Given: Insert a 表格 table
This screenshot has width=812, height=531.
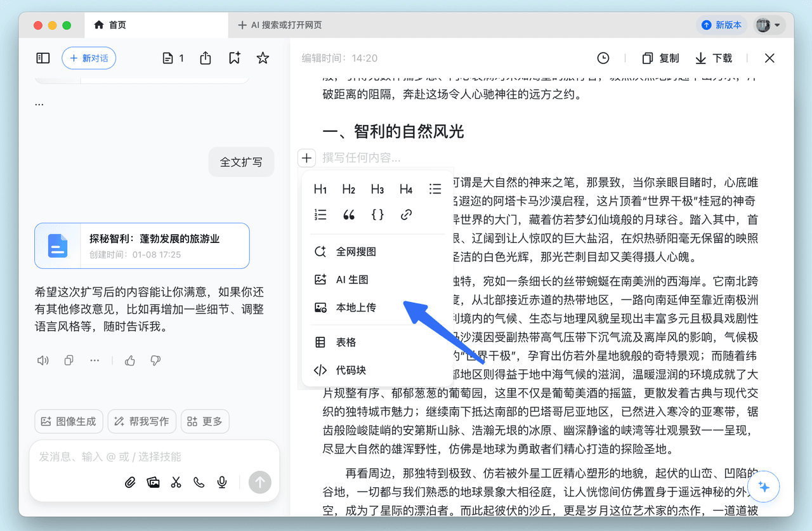Looking at the screenshot, I should click(x=345, y=343).
